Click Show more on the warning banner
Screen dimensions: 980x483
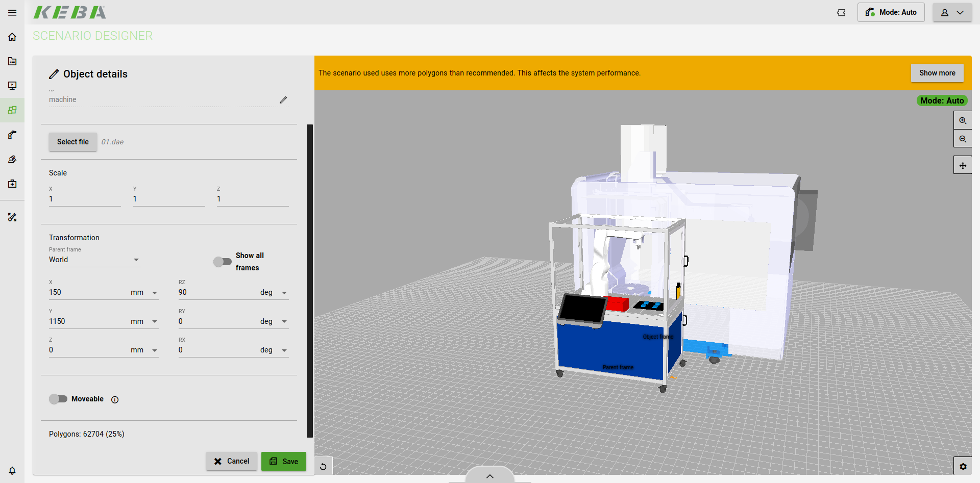click(x=937, y=73)
